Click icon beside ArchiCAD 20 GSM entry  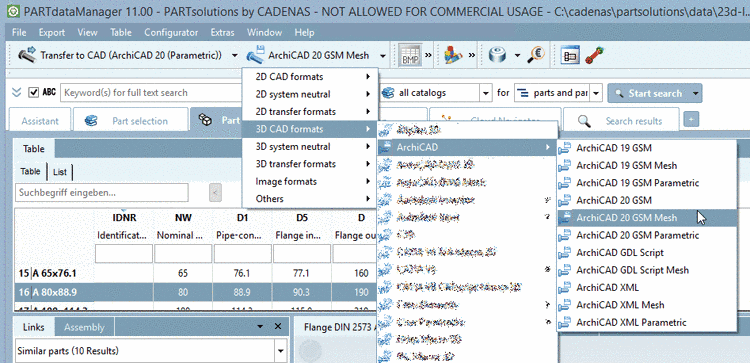tap(565, 200)
